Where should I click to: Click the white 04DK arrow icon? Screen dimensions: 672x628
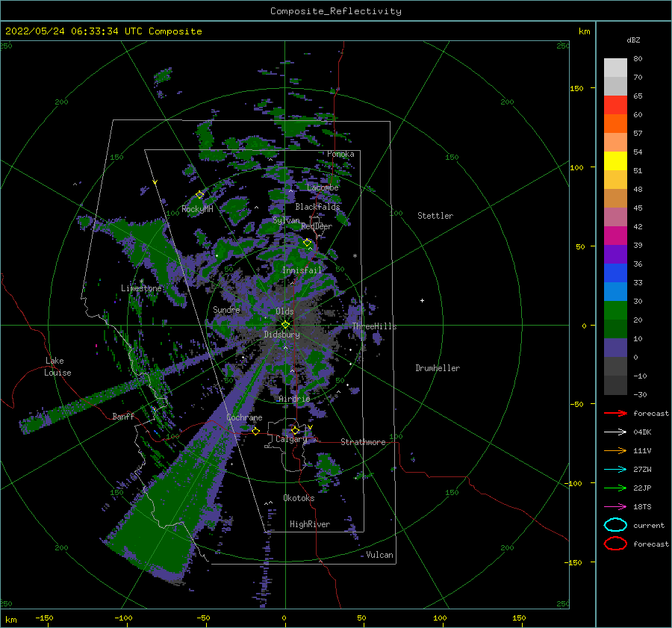point(615,432)
